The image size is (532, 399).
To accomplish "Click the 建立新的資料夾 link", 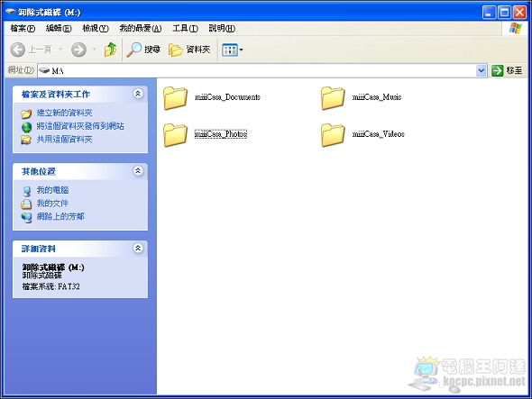I will pos(64,113).
